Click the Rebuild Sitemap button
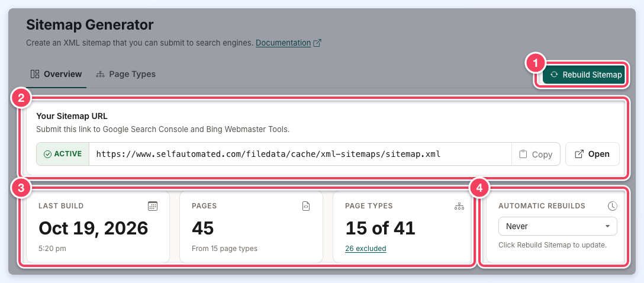Viewport: 644px width, 283px height. coord(585,75)
